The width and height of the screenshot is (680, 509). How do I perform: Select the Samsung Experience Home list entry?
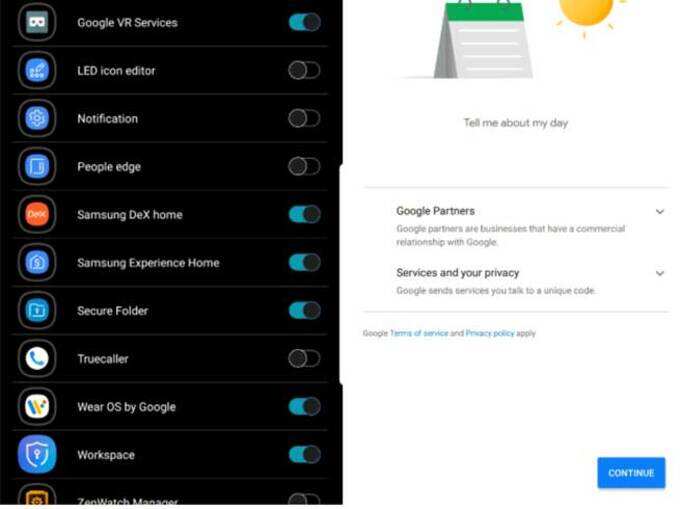170,262
